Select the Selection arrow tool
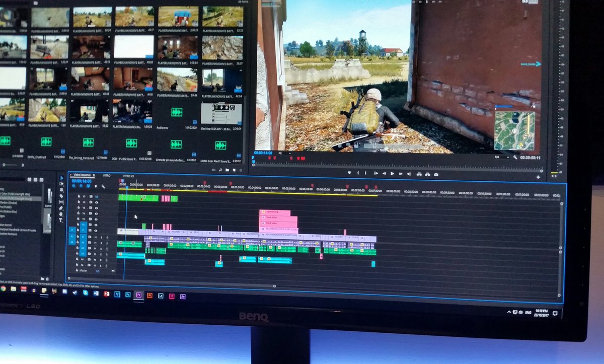 point(61,177)
